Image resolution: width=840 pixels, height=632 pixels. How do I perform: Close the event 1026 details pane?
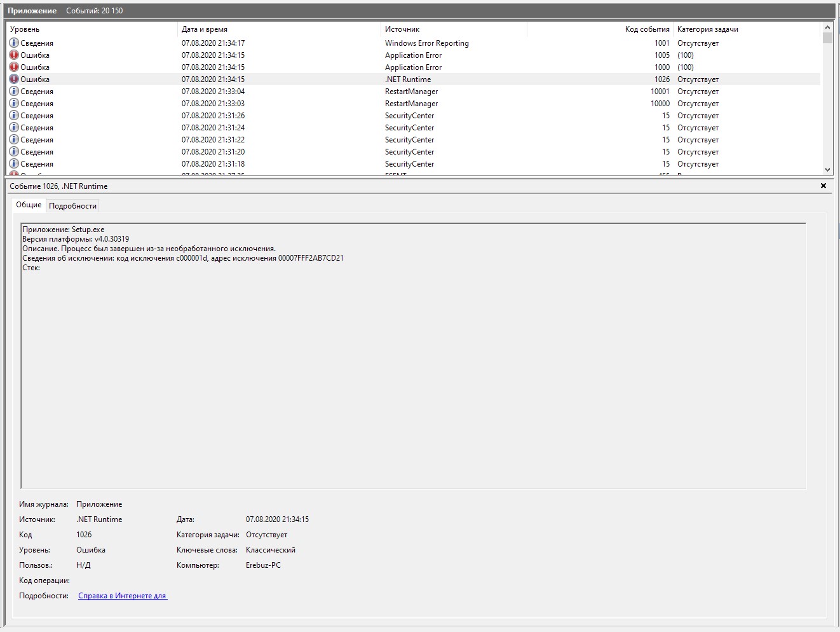823,186
